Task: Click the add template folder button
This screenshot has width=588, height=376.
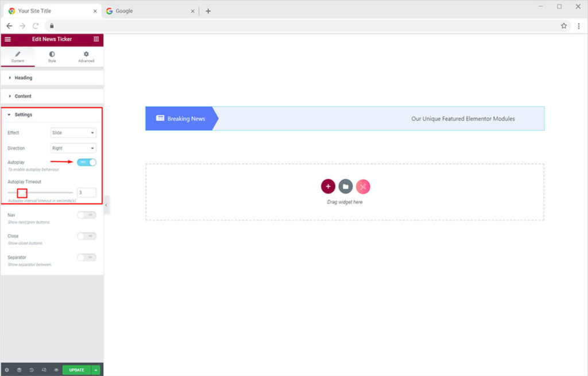Action: click(x=345, y=187)
